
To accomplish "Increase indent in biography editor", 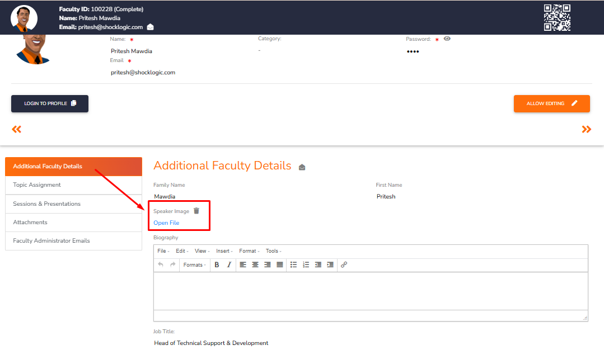I will pyautogui.click(x=330, y=264).
